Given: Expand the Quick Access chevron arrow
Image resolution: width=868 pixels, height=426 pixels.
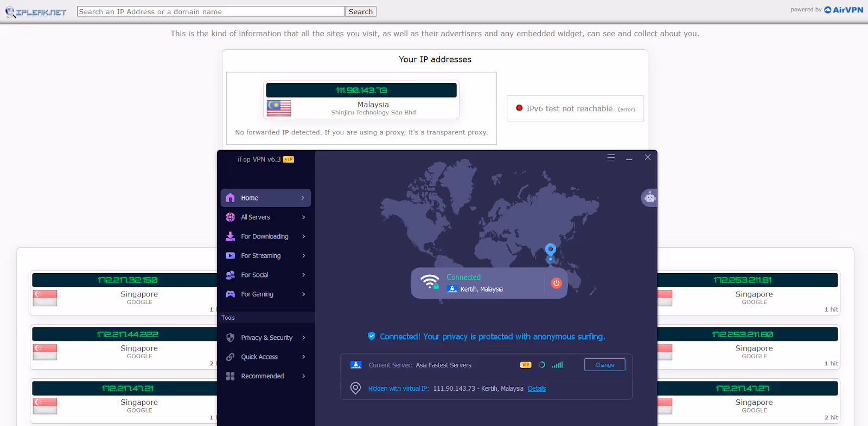Looking at the screenshot, I should (x=304, y=357).
